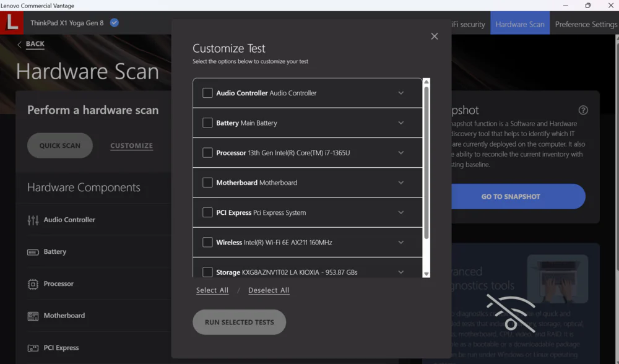Click the test list scroll-down arrow
The image size is (619, 364).
(x=426, y=274)
